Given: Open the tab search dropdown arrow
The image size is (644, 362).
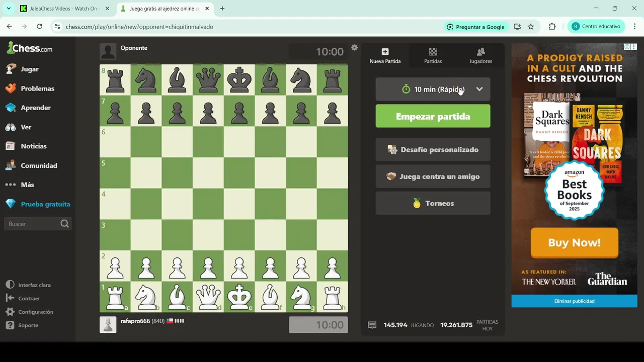Looking at the screenshot, I should coord(9,9).
